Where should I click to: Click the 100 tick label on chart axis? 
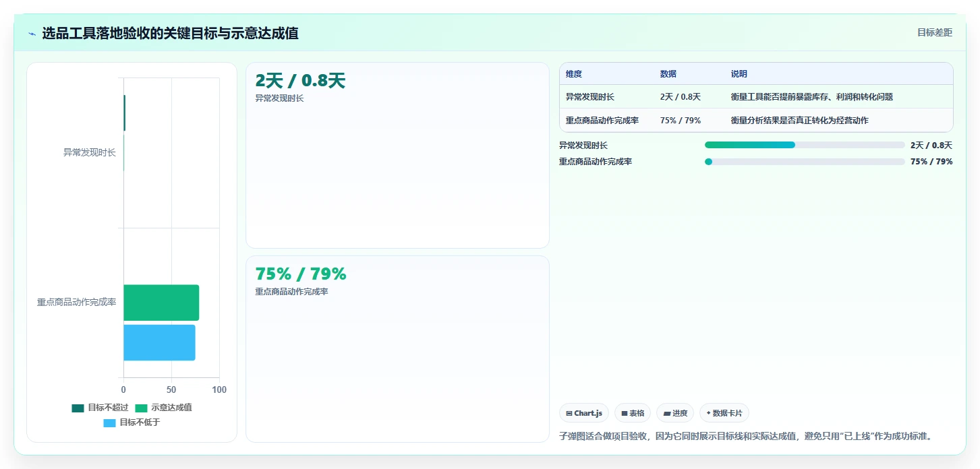tap(219, 389)
